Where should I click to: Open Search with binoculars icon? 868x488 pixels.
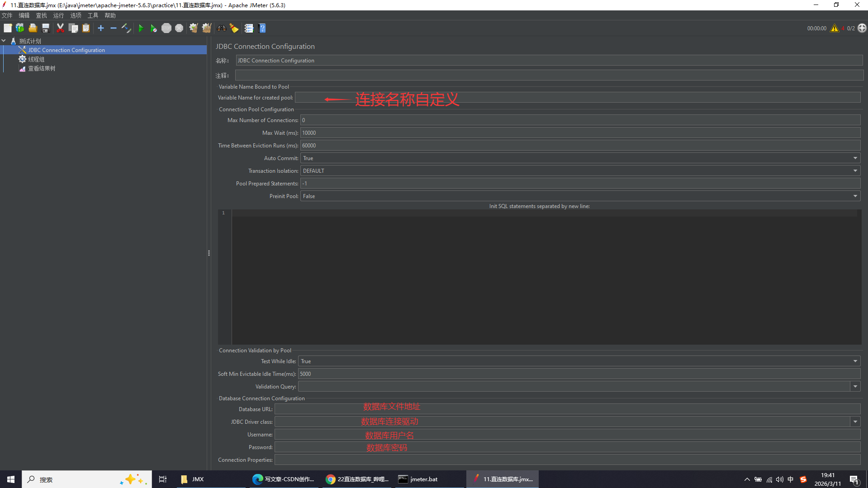coord(221,28)
